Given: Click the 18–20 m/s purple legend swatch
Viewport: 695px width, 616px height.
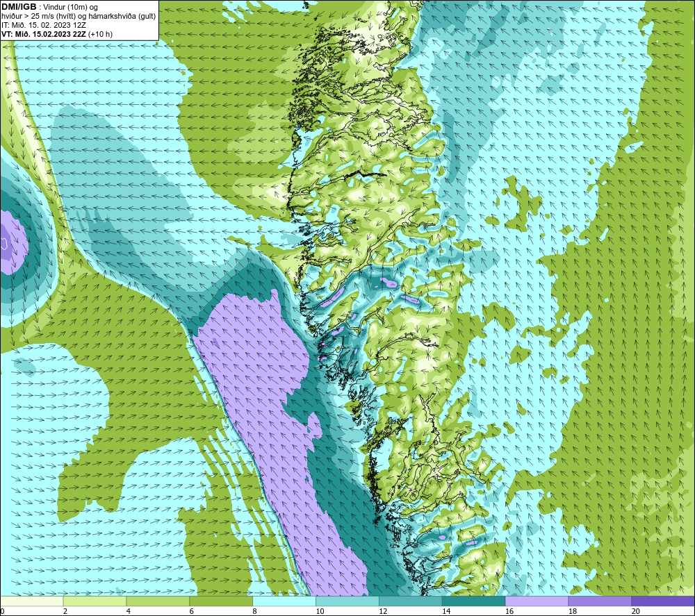Looking at the screenshot, I should (600, 601).
